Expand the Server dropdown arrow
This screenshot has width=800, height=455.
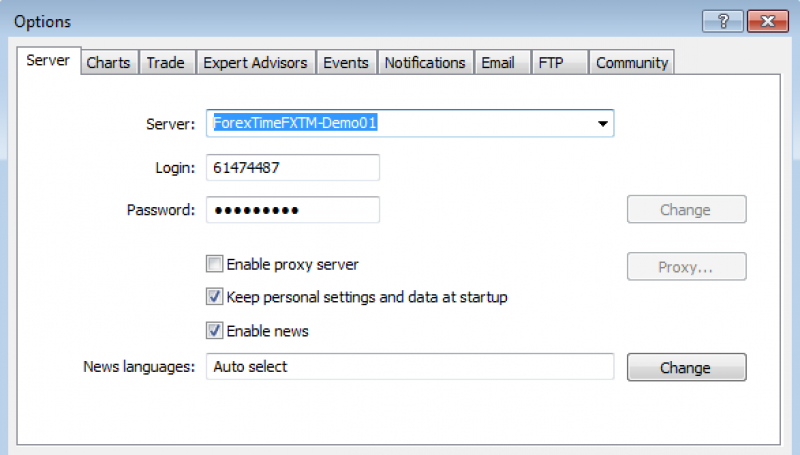point(603,123)
